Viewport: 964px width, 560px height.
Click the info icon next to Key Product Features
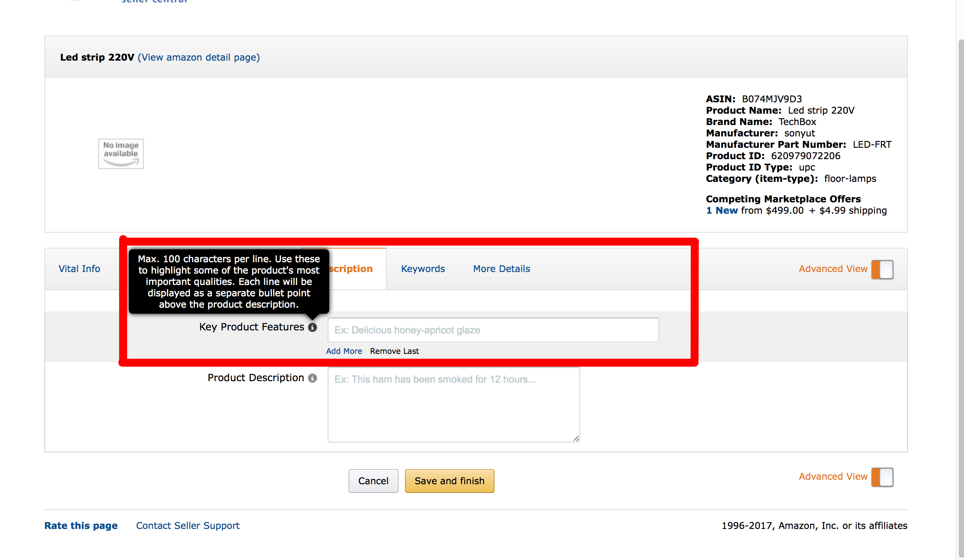[312, 327]
